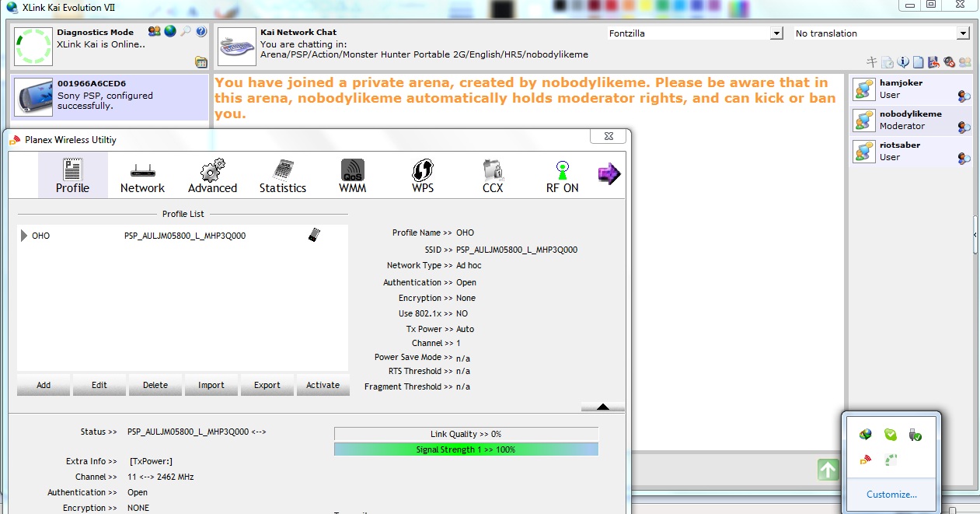Click the Link Quality bar
980x514 pixels.
[466, 434]
